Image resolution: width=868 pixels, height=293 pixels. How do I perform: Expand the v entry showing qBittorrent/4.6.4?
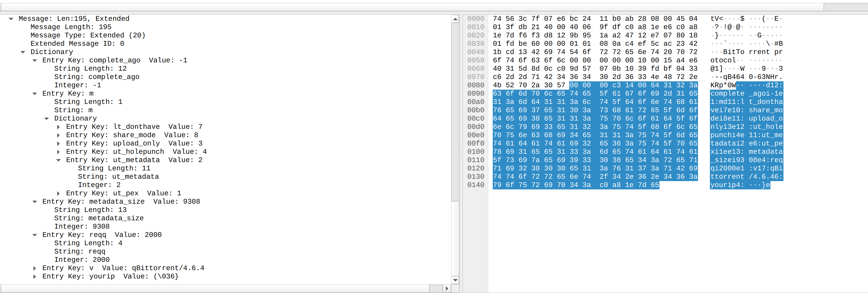35,268
